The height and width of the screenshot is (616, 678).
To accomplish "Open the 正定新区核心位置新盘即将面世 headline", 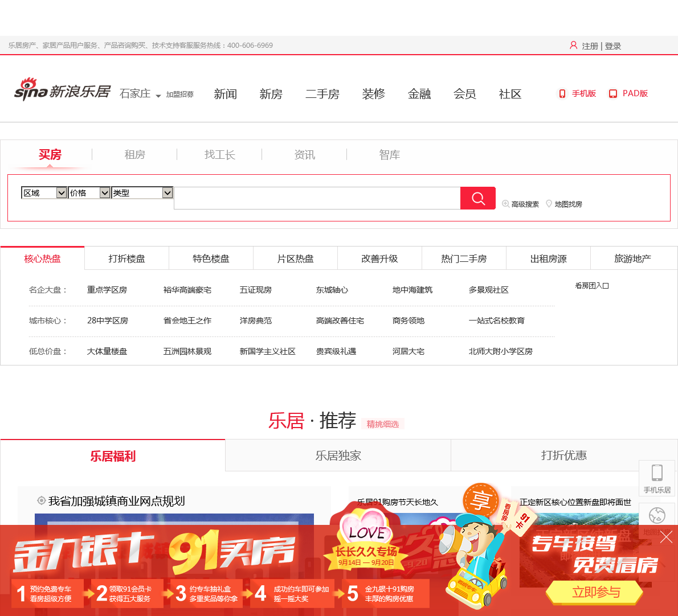I will coord(575,502).
